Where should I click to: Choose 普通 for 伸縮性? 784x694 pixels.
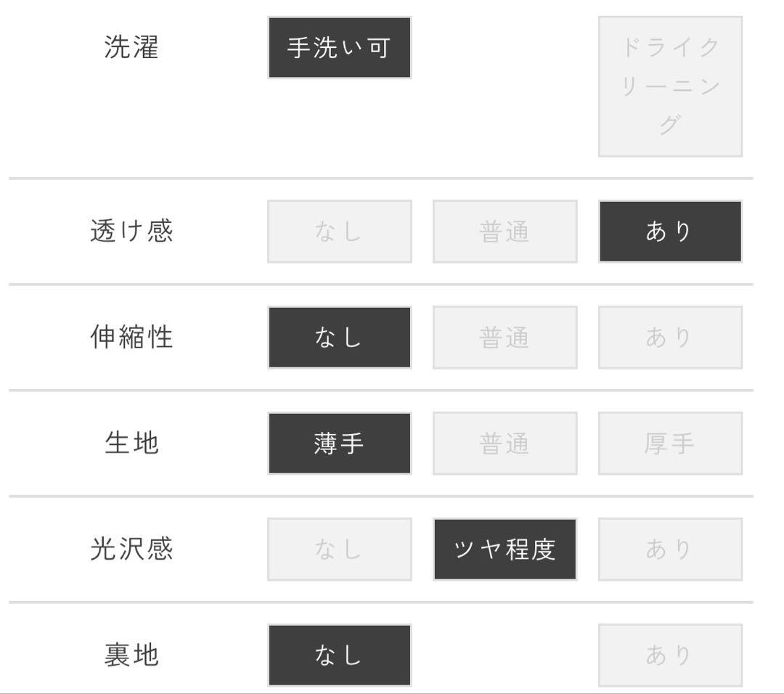[504, 337]
